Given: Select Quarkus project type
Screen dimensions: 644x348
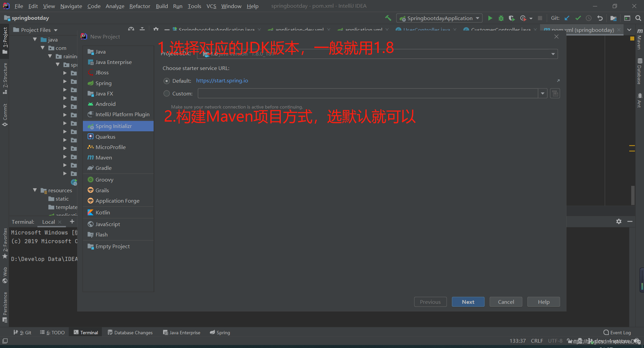Looking at the screenshot, I should (x=118, y=137).
